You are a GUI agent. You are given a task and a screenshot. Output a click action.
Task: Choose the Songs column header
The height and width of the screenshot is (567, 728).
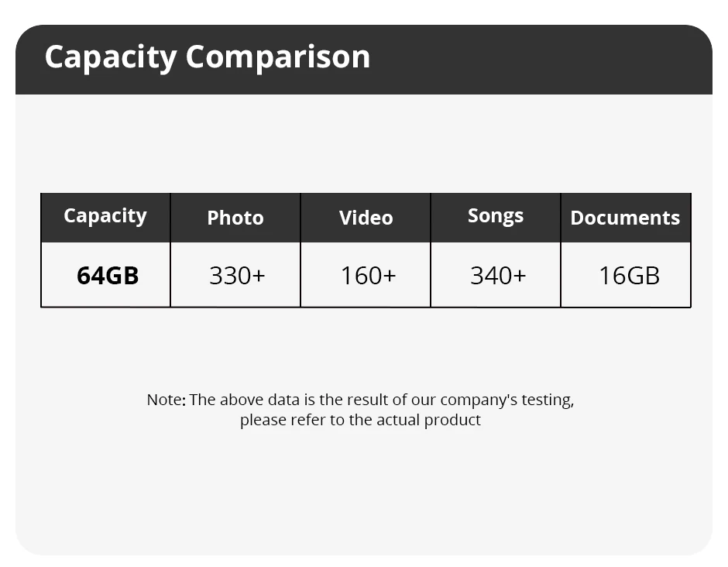(496, 216)
